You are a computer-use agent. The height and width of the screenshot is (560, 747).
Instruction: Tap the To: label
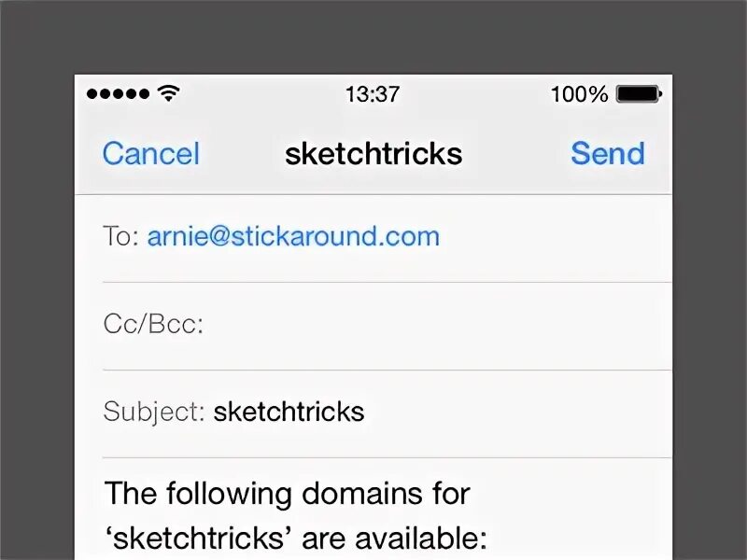[120, 236]
